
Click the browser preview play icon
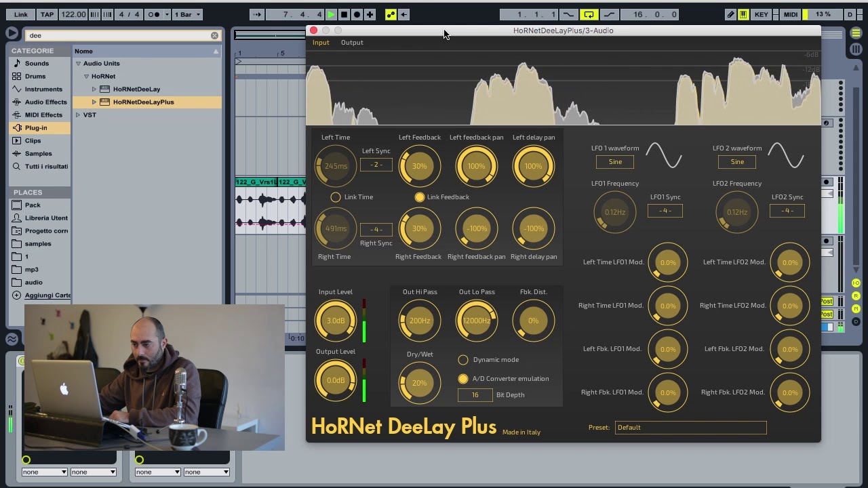pyautogui.click(x=12, y=33)
